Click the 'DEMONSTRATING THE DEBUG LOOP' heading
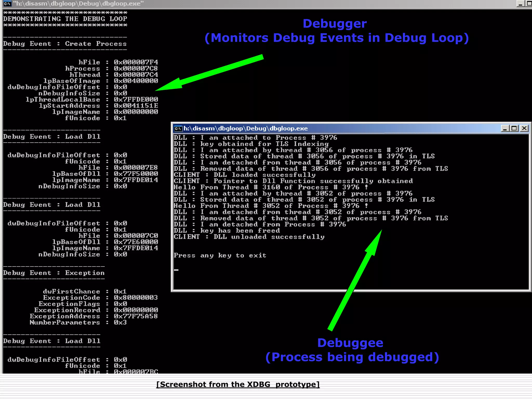This screenshot has width=532, height=399. (65, 19)
